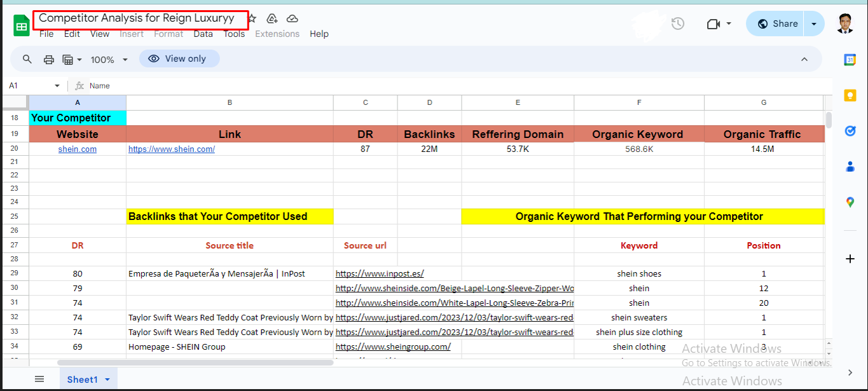The image size is (868, 391).
Task: Star the Competitor Analysis document
Action: pos(252,18)
